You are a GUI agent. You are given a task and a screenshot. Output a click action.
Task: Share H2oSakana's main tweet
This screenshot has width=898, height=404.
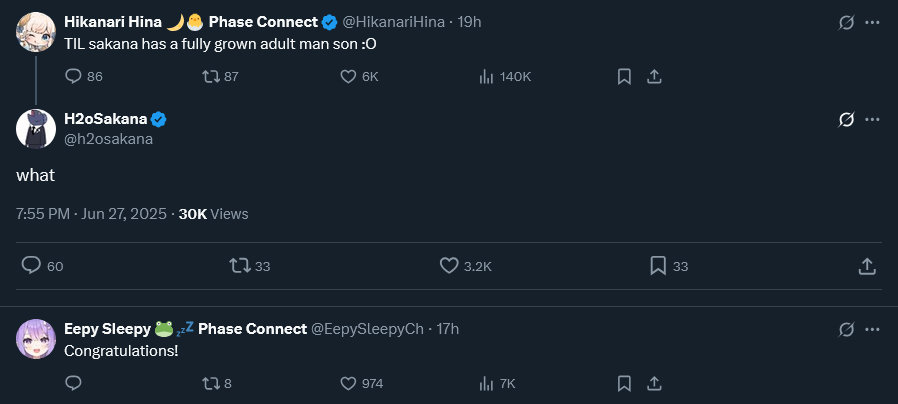coord(867,266)
